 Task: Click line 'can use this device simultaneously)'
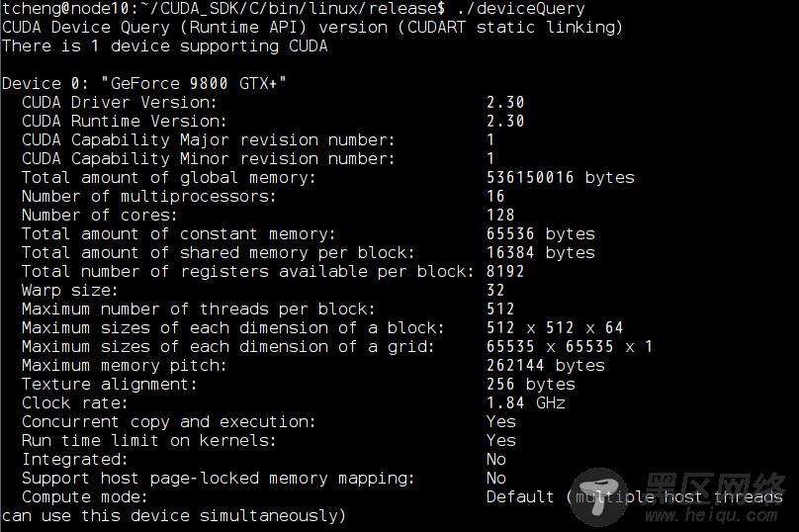click(x=174, y=516)
